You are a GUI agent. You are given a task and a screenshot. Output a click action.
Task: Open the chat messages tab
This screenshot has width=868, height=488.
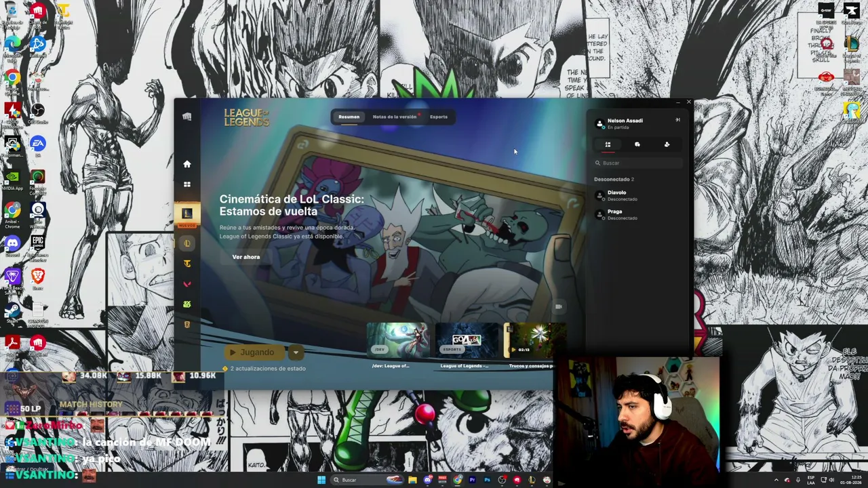(637, 144)
